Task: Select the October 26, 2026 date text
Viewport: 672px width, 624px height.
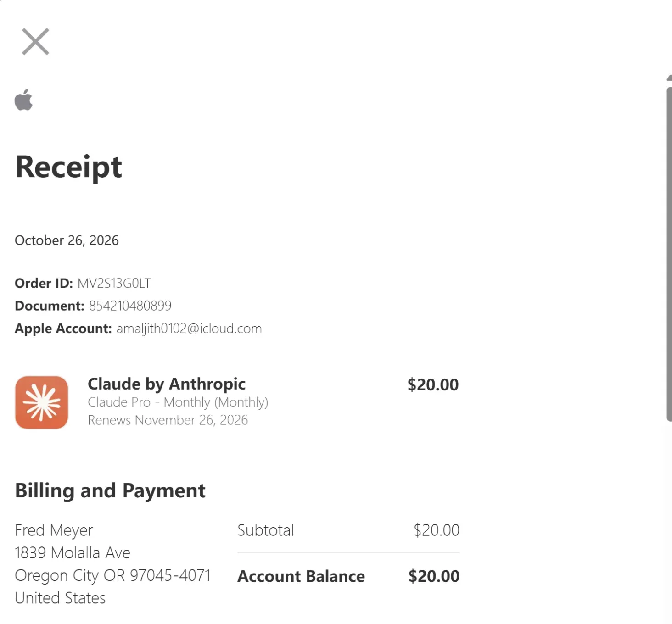Action: [67, 240]
